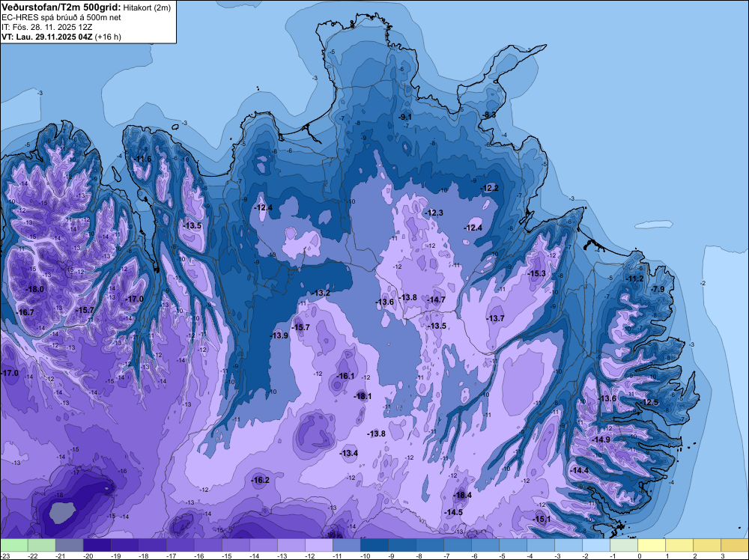Select the -8 legend swatch
The width and height of the screenshot is (749, 560).
[x=429, y=545]
